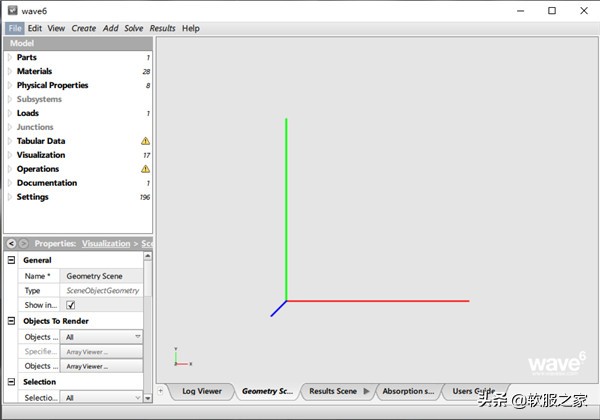The image size is (600, 420).
Task: Expand the Operations tree node
Action: (10, 169)
